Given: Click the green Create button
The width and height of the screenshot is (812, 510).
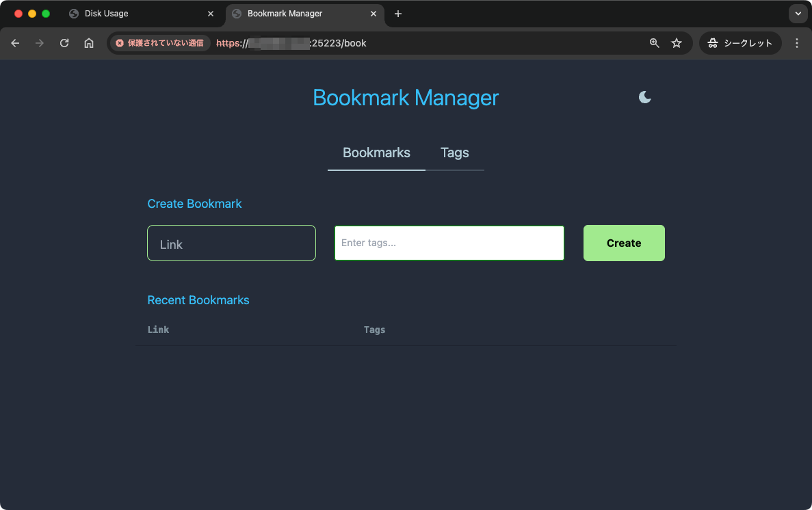Looking at the screenshot, I should tap(623, 243).
